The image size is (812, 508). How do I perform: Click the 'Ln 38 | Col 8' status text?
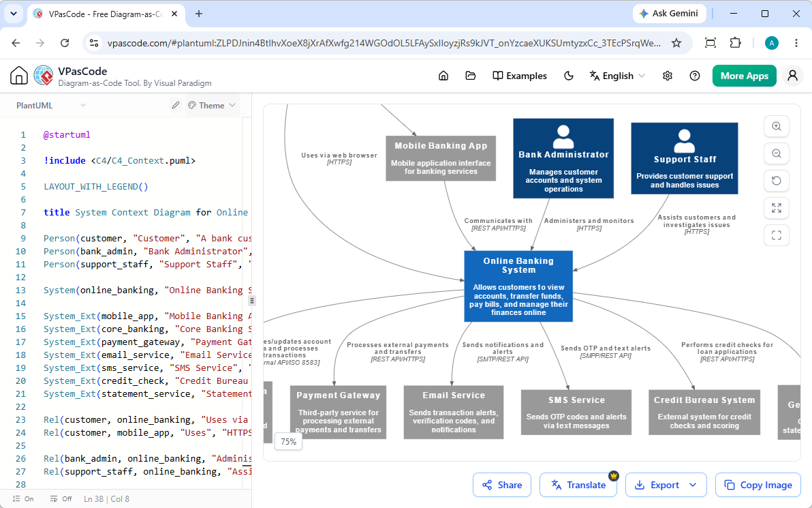tap(107, 498)
